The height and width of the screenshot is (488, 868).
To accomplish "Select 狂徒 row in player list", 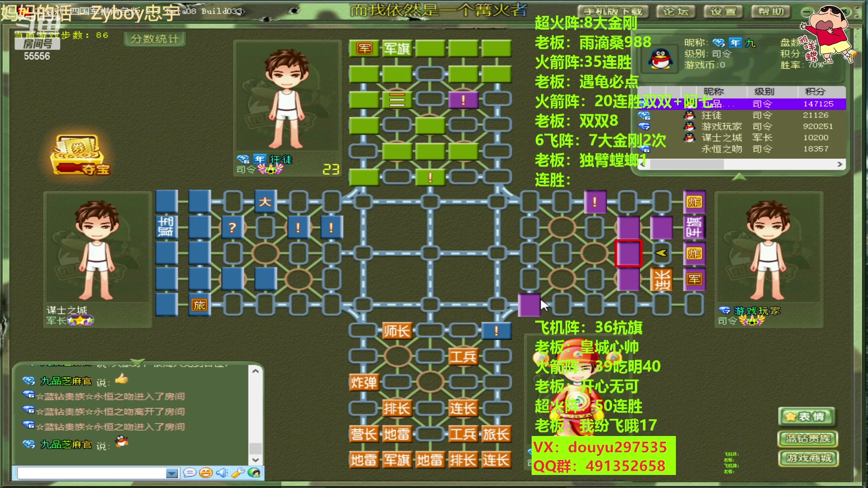I will [741, 115].
